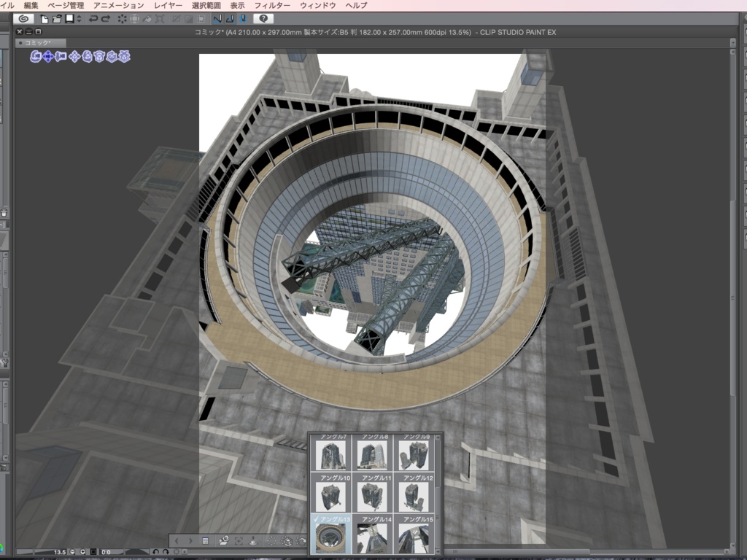Ground the 3D model to floor

coord(253,541)
